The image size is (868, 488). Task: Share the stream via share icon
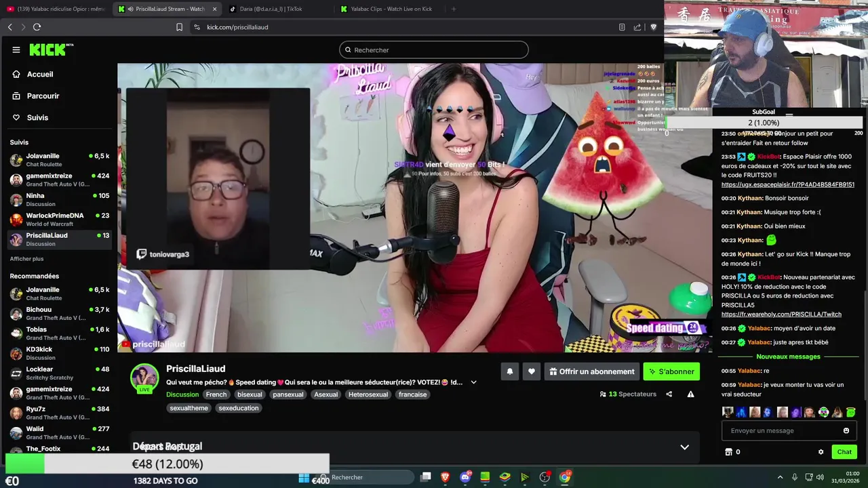(x=669, y=394)
